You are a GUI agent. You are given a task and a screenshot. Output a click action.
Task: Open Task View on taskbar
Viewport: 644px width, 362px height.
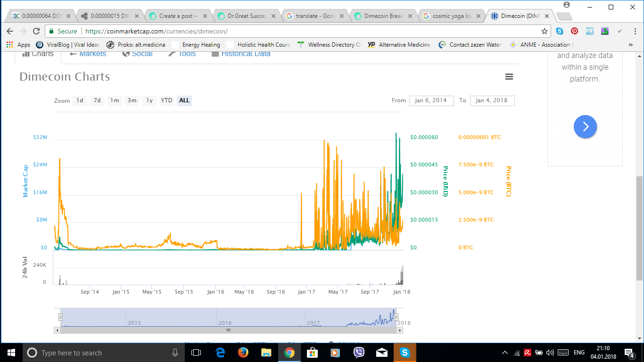click(x=196, y=353)
